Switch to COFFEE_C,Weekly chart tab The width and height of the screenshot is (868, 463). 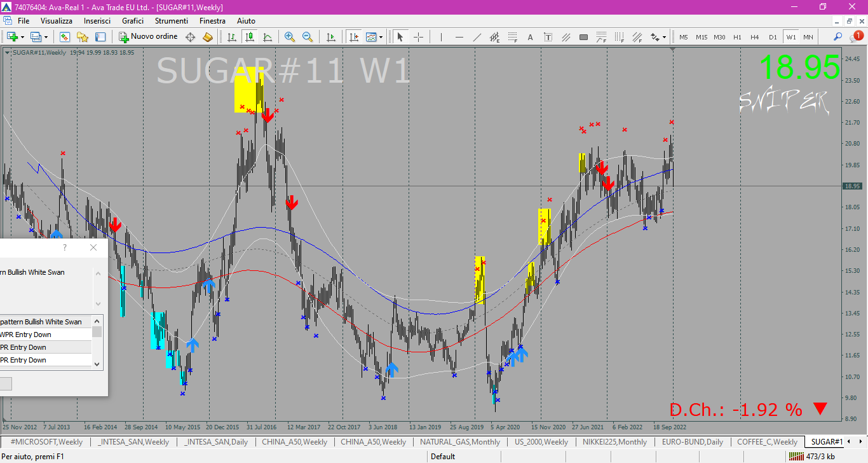pos(767,442)
